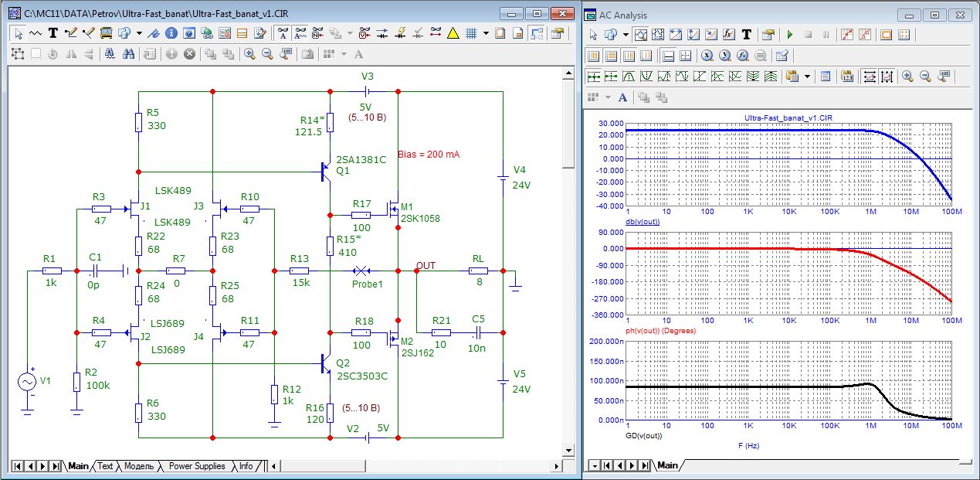Select the Text tool in schematic toolbar

point(53,33)
